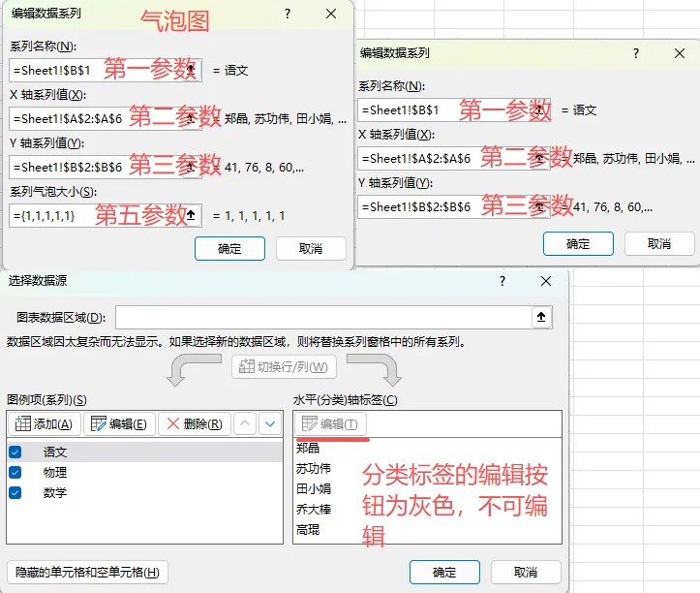Open help in bubble chart Edit Series dialog

tap(288, 14)
